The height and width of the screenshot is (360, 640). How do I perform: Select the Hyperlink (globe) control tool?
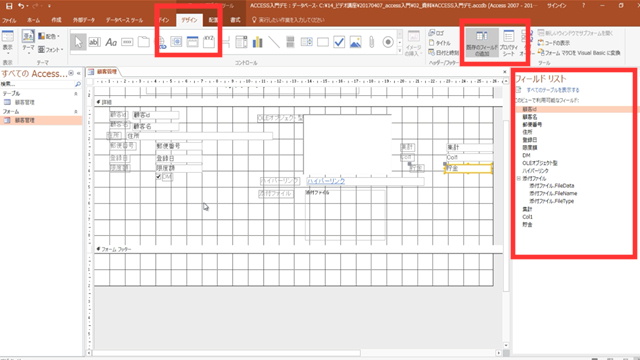click(x=161, y=42)
